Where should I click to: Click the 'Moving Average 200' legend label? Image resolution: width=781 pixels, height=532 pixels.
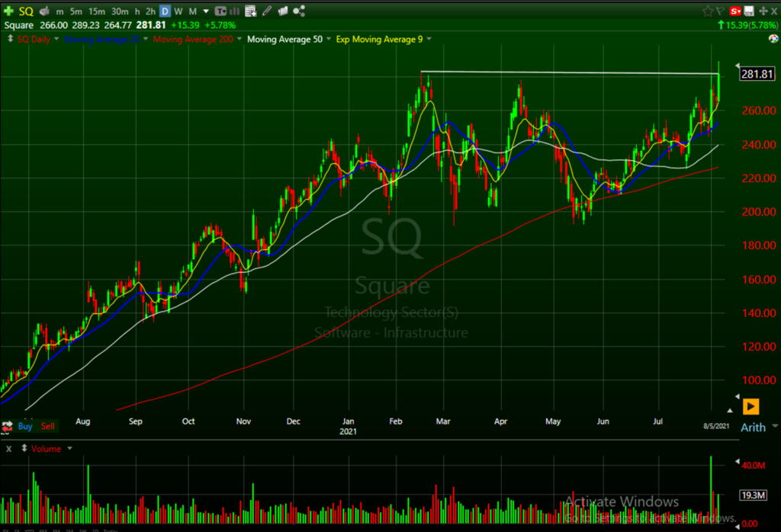[193, 40]
